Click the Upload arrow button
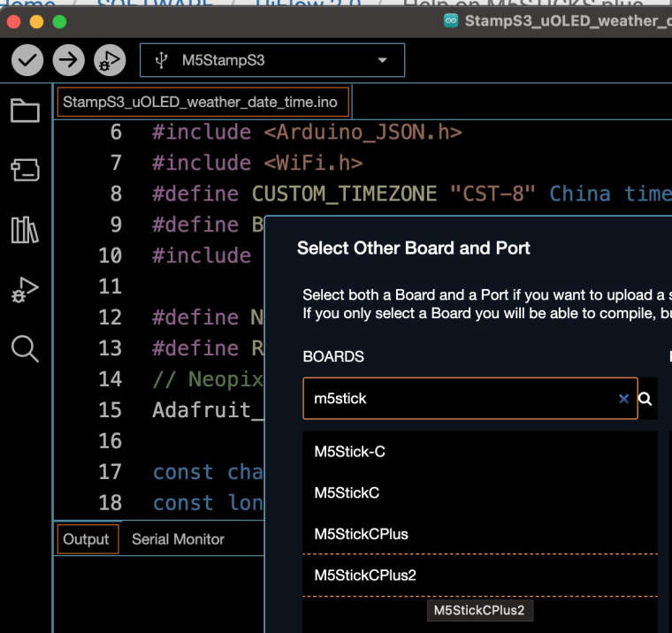The width and height of the screenshot is (672, 633). (x=69, y=60)
